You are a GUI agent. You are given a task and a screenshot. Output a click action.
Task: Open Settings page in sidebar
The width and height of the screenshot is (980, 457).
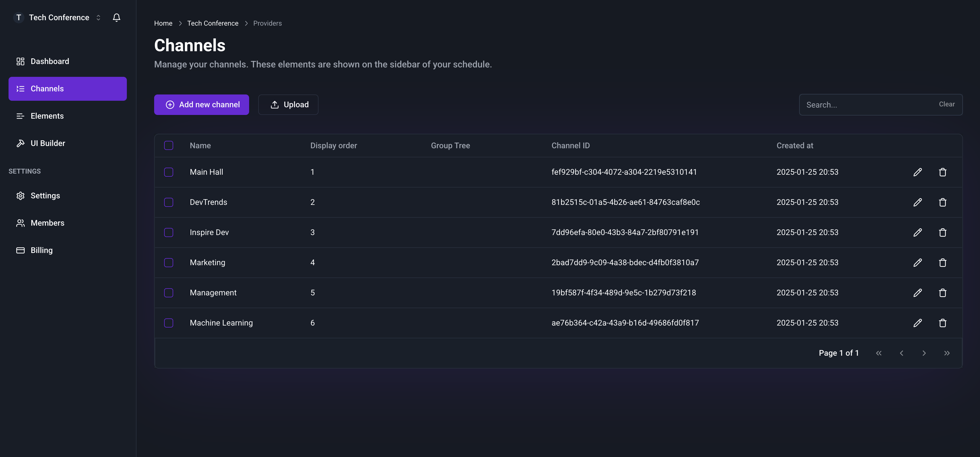tap(67, 195)
